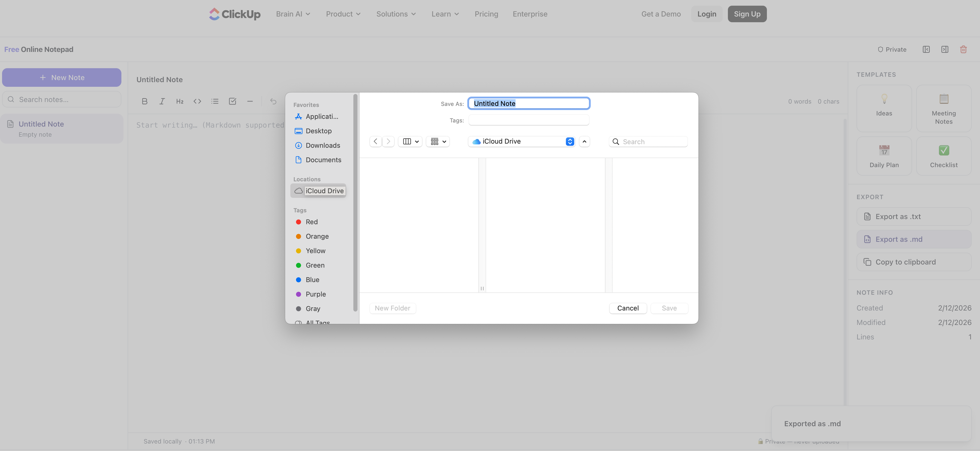The width and height of the screenshot is (980, 451).
Task: Select Downloads in the Favorites sidebar
Action: 323,145
